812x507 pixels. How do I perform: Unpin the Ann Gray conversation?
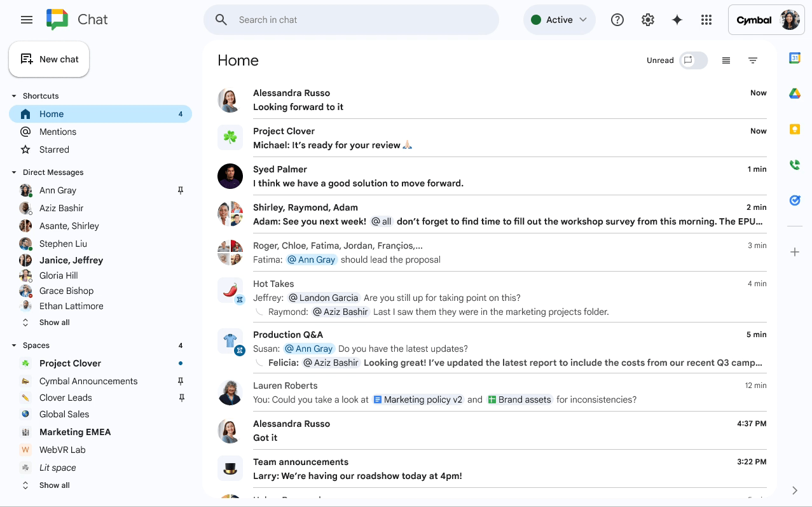(181, 190)
